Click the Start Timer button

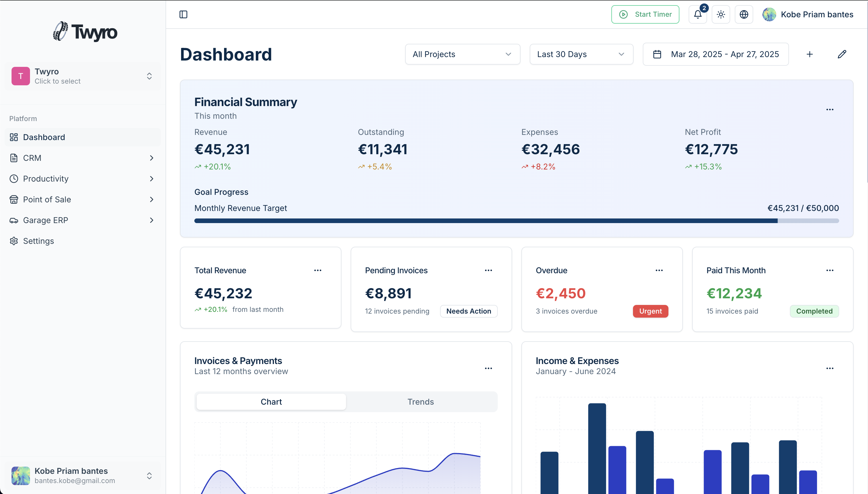click(645, 14)
